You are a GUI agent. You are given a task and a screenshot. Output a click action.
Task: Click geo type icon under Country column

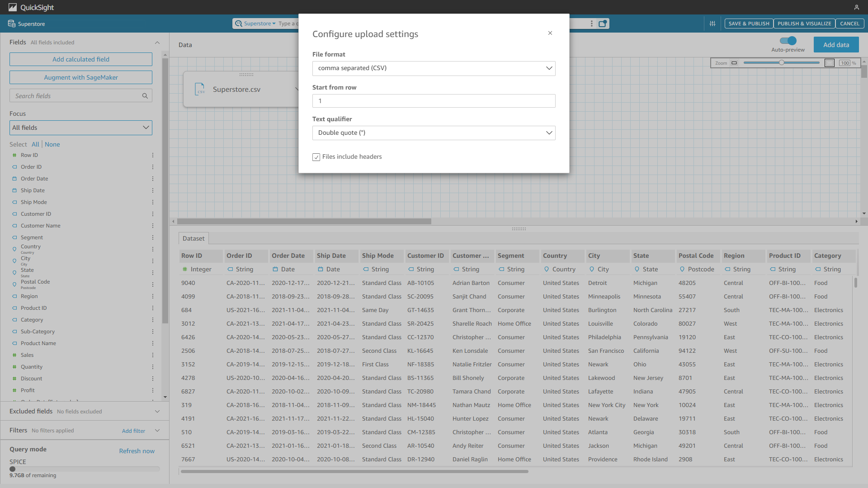coord(547,269)
